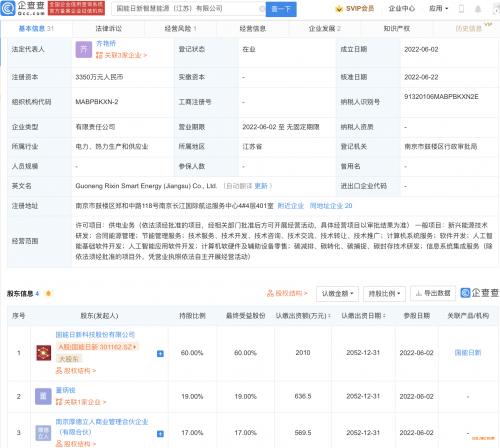This screenshot has height=448, width=500.
Task: Open 股权结构 link under first shareholder
Action: pos(76,371)
